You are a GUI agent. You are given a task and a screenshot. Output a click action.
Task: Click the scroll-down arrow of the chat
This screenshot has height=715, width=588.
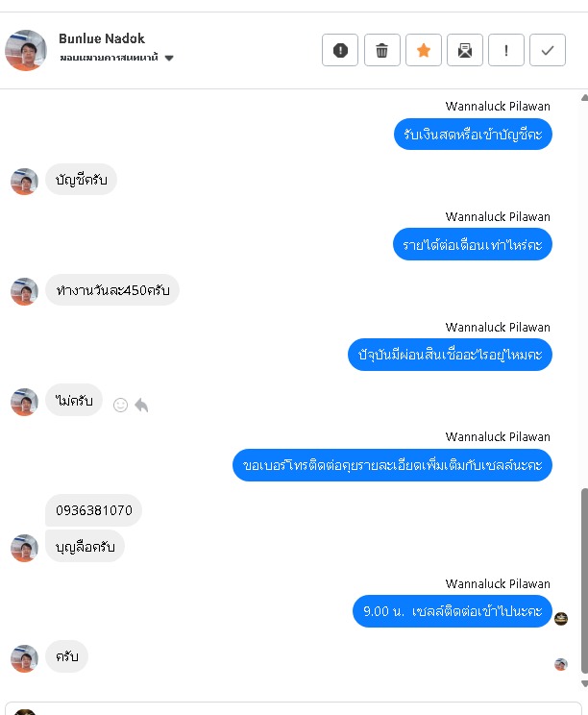pos(584,683)
